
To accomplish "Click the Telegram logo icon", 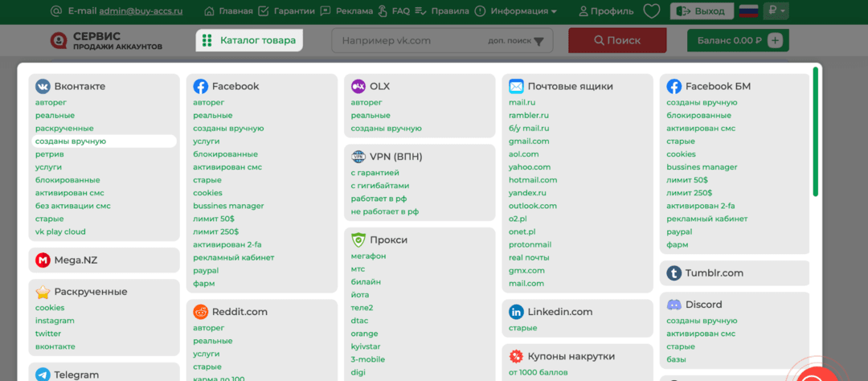I will point(43,375).
